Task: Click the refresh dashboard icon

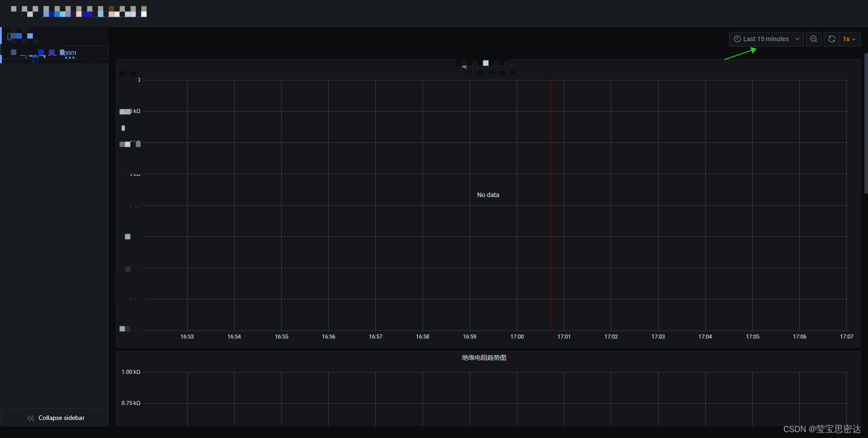Action: coord(832,39)
